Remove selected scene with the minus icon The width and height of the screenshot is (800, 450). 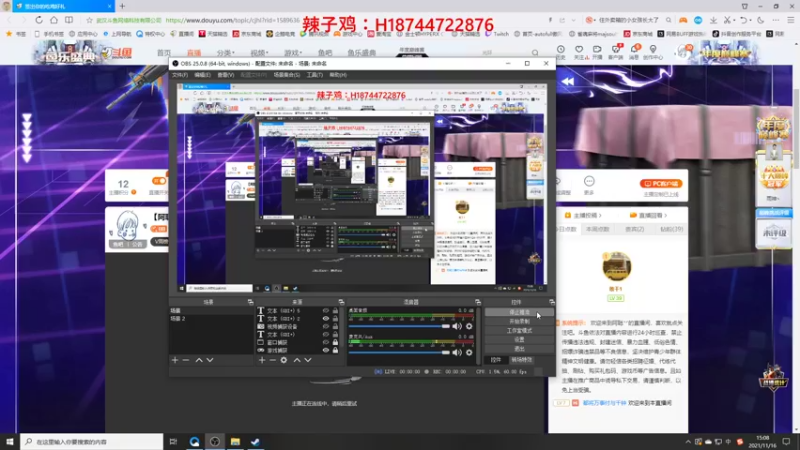[x=186, y=360]
